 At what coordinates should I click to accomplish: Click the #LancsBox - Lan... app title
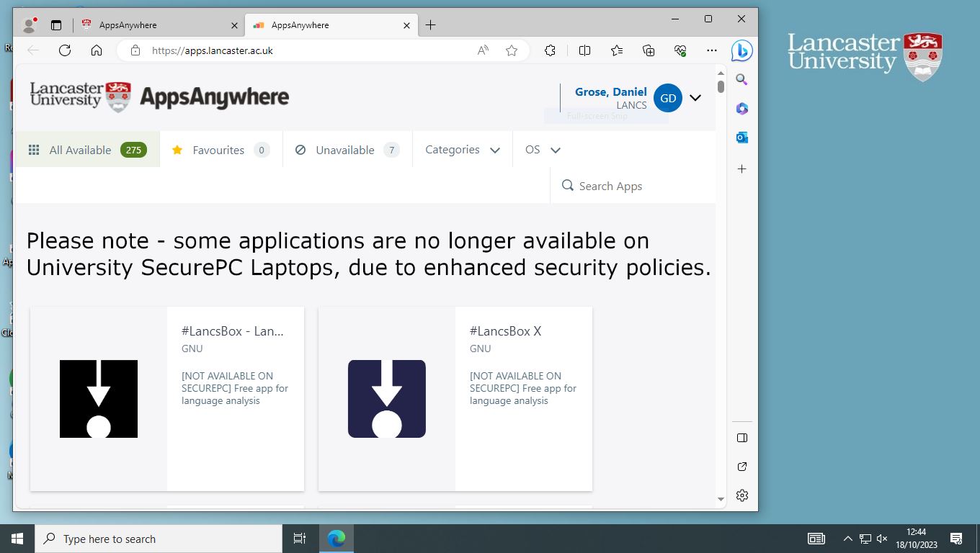pyautogui.click(x=232, y=331)
